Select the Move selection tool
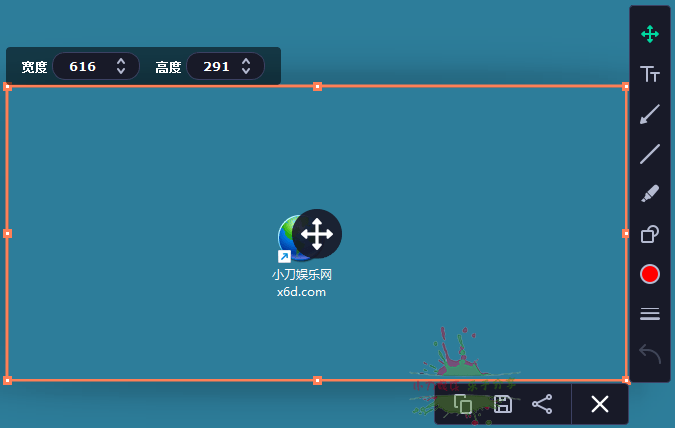This screenshot has width=675, height=428. pos(649,34)
